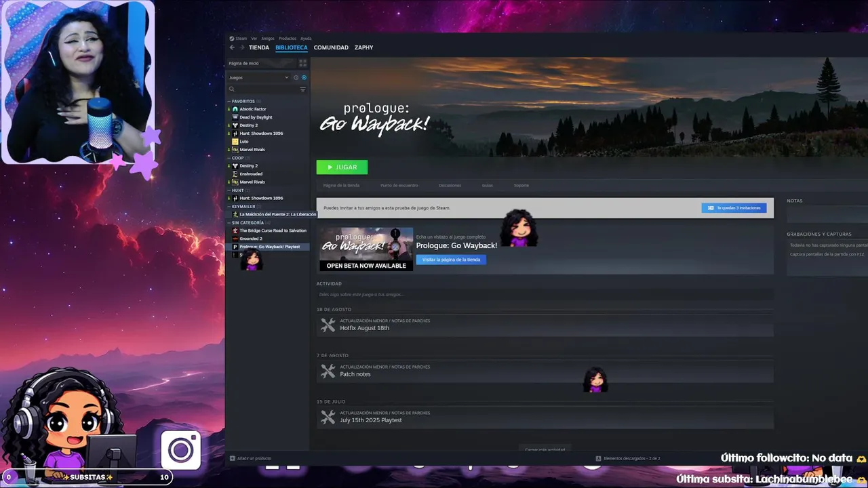This screenshot has height=488, width=868.
Task: Select La Maldición del Puente 2
Action: tap(277, 214)
